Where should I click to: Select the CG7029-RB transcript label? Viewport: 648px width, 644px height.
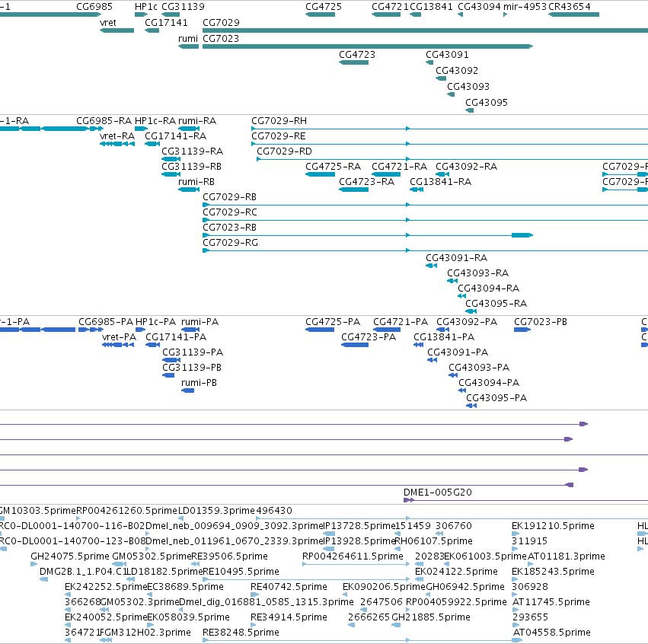229,197
